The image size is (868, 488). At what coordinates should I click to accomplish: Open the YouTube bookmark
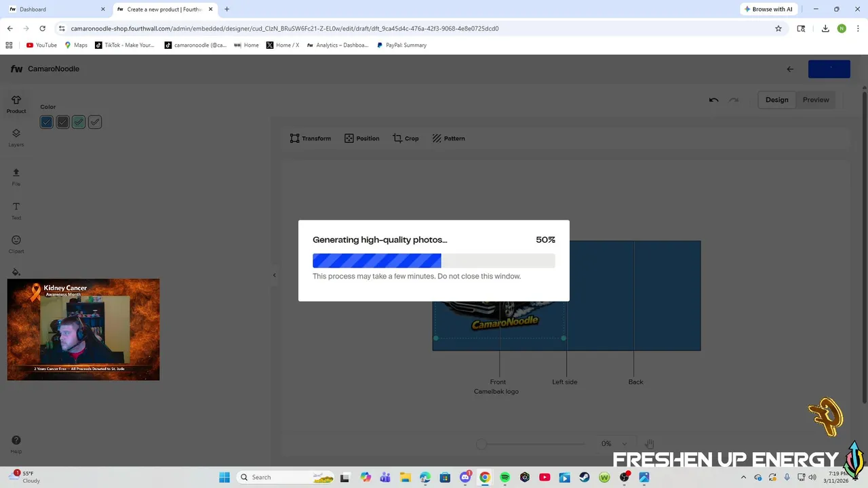point(41,45)
